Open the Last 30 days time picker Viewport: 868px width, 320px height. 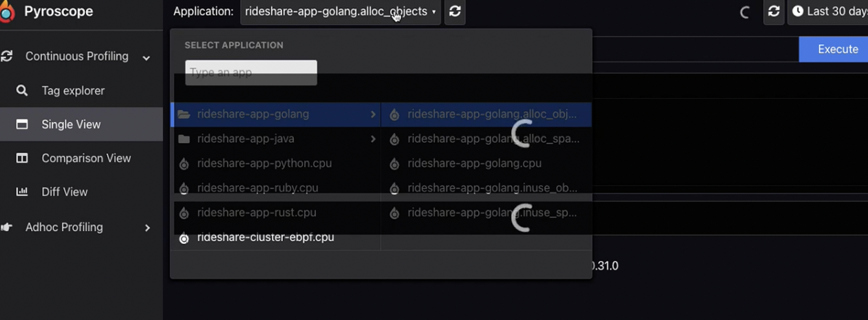[x=828, y=12]
